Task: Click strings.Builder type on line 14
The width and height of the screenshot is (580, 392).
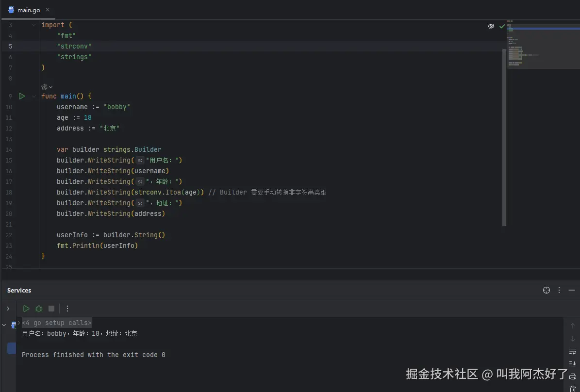Action: 133,149
